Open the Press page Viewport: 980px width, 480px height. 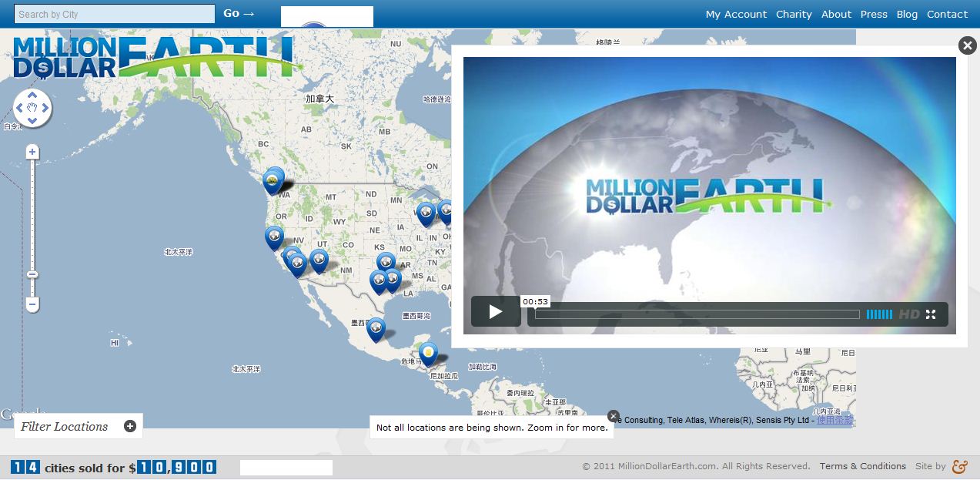pyautogui.click(x=874, y=14)
